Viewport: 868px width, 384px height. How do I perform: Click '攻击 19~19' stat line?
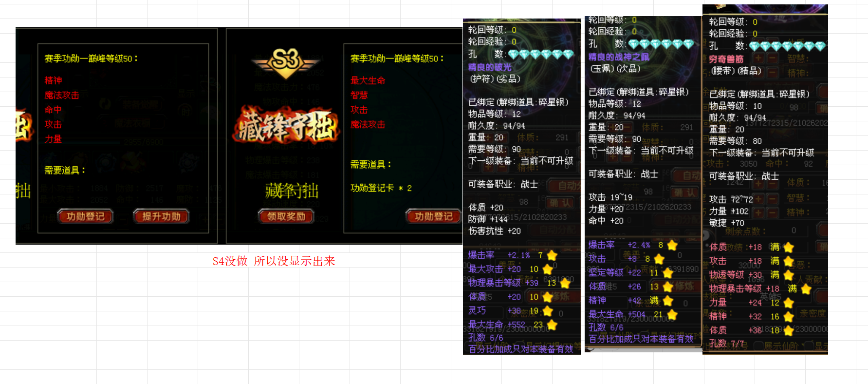(610, 197)
